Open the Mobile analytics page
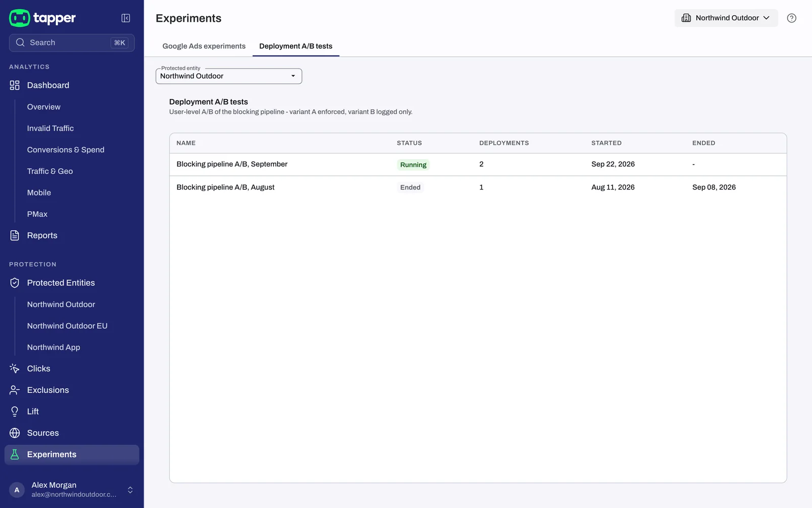 click(39, 193)
